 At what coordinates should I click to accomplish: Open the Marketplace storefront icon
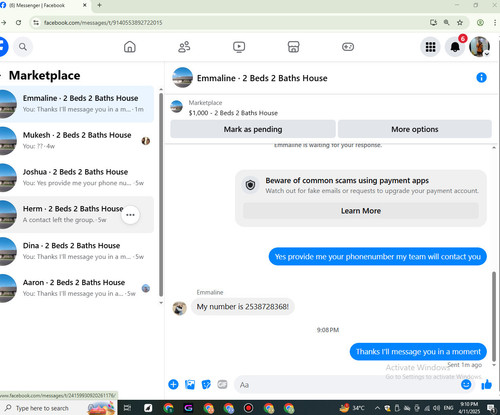coord(293,47)
